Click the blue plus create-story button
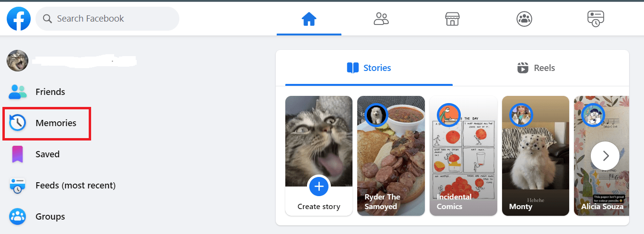The width and height of the screenshot is (644, 234). tap(319, 186)
